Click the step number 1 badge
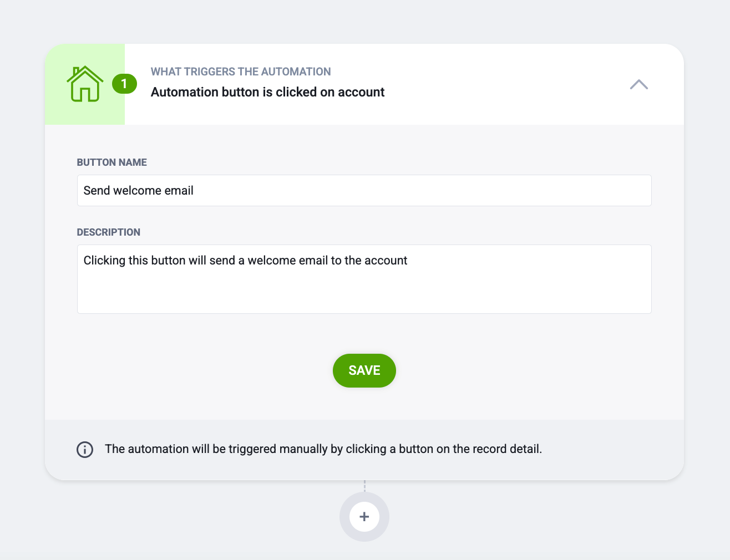730x560 pixels. tap(124, 84)
